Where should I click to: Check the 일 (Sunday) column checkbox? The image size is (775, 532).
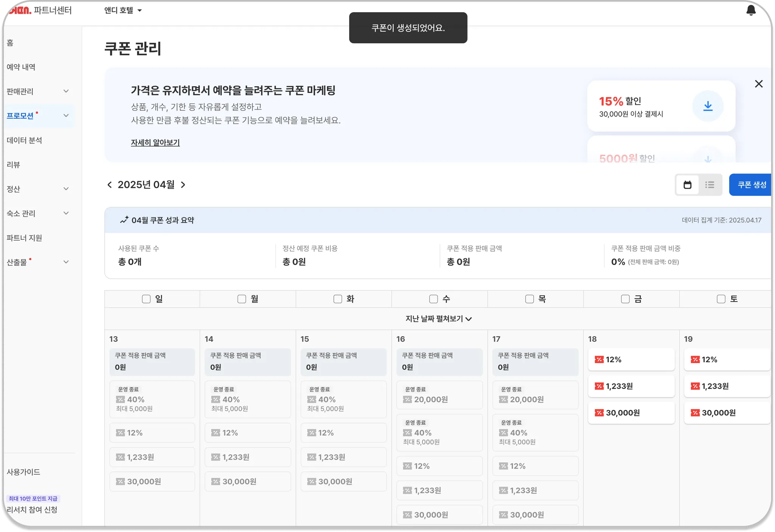point(146,299)
